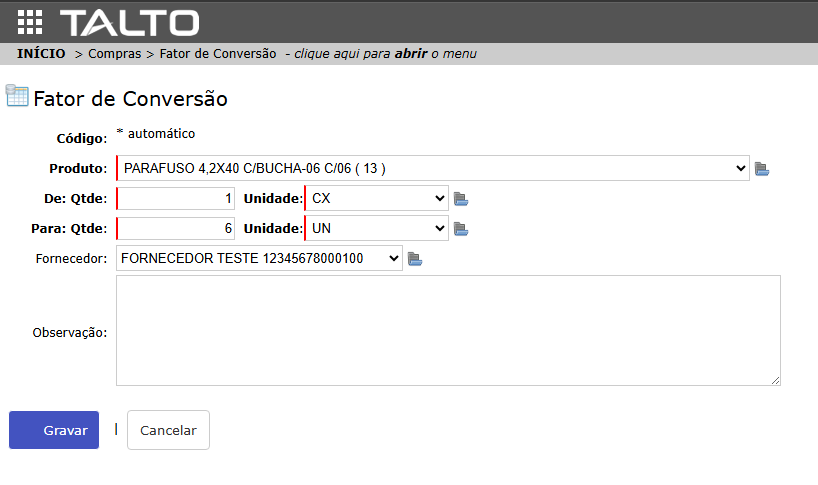Open lookup icon beside Para Unidade UN

[x=461, y=230]
